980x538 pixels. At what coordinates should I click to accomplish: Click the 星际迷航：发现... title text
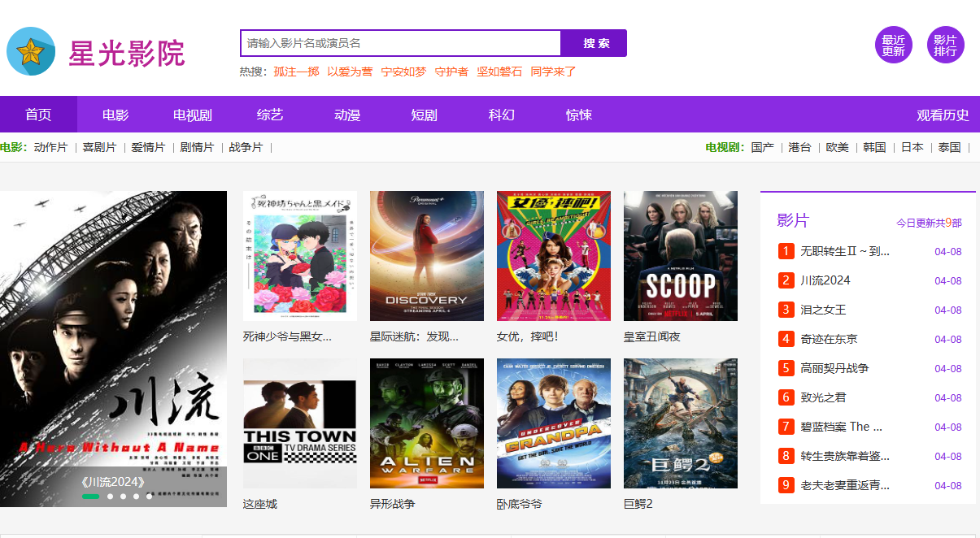click(414, 336)
